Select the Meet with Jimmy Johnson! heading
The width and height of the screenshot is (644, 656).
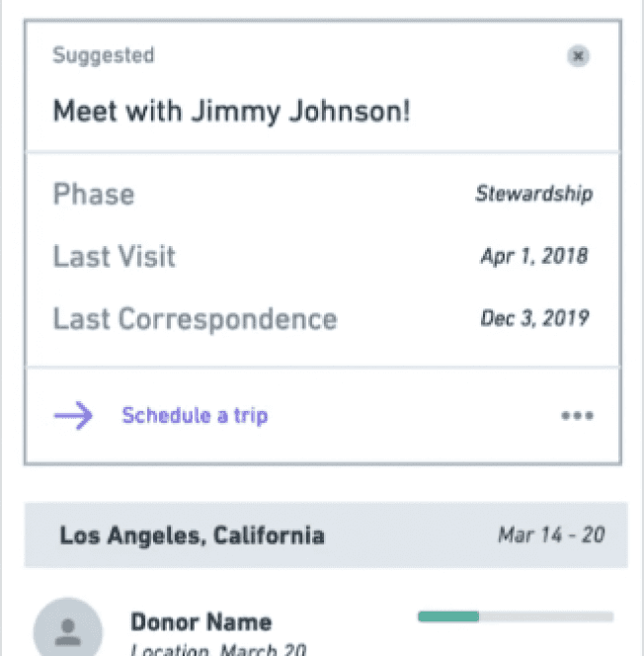[x=232, y=112]
